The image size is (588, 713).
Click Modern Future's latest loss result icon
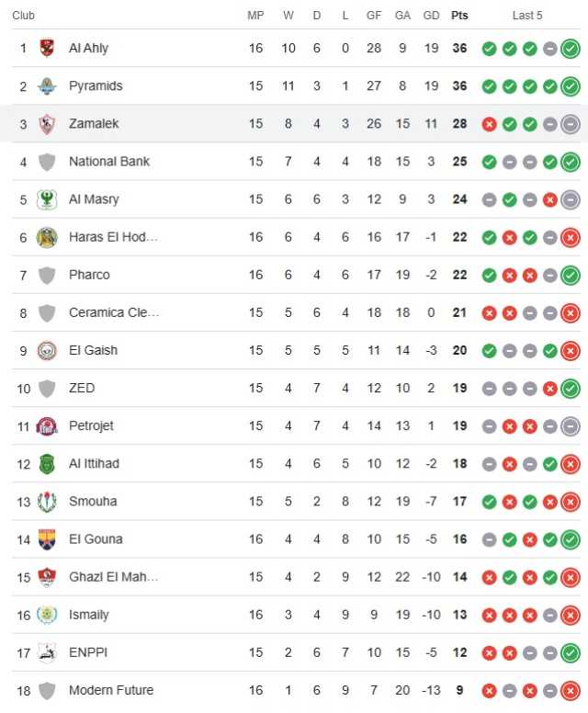point(571,691)
